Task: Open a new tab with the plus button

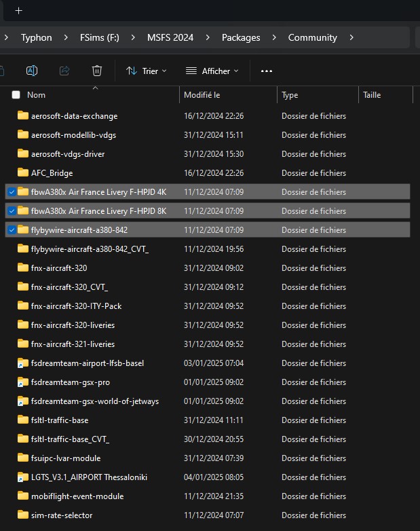Action: click(18, 11)
